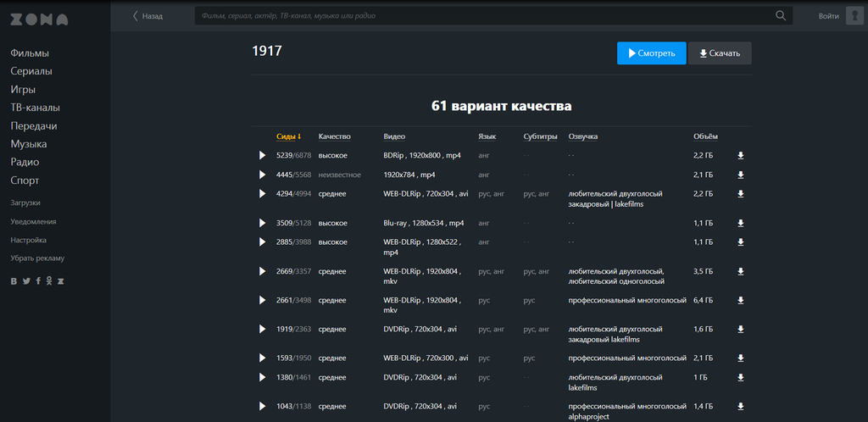Sort by Объём column
This screenshot has width=868, height=422.
pyautogui.click(x=705, y=136)
